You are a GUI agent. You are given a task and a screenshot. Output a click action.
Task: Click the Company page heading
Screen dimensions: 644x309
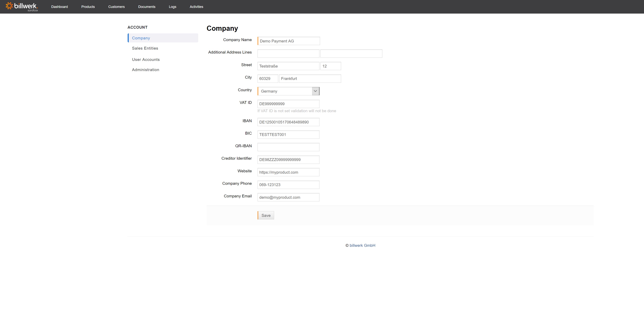pyautogui.click(x=222, y=28)
